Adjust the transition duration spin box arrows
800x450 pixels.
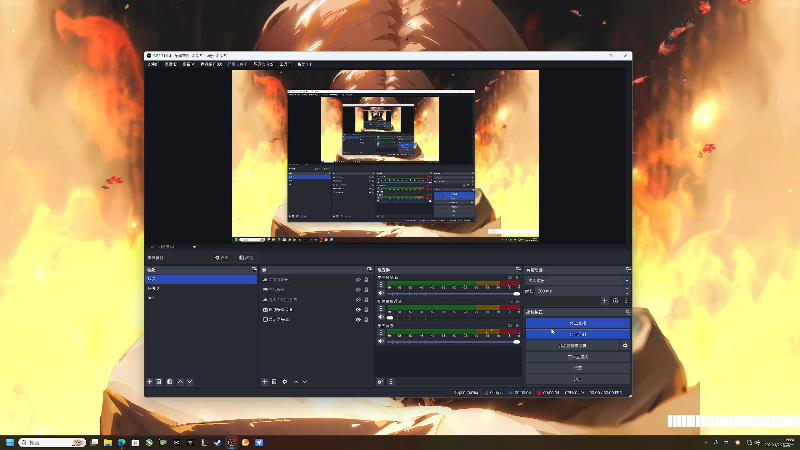[627, 291]
